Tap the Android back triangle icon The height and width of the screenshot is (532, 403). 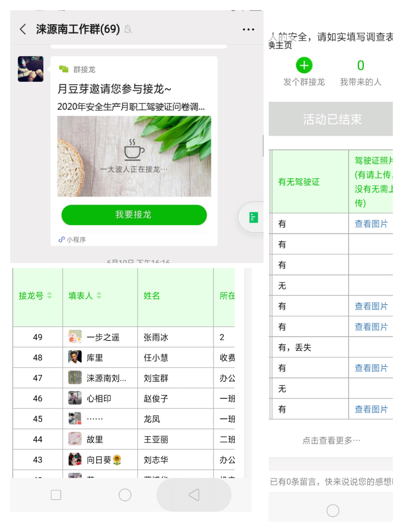194,495
